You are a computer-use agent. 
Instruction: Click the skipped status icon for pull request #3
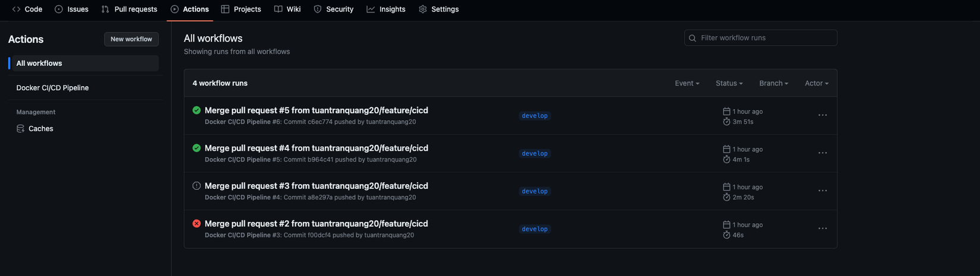click(x=197, y=186)
